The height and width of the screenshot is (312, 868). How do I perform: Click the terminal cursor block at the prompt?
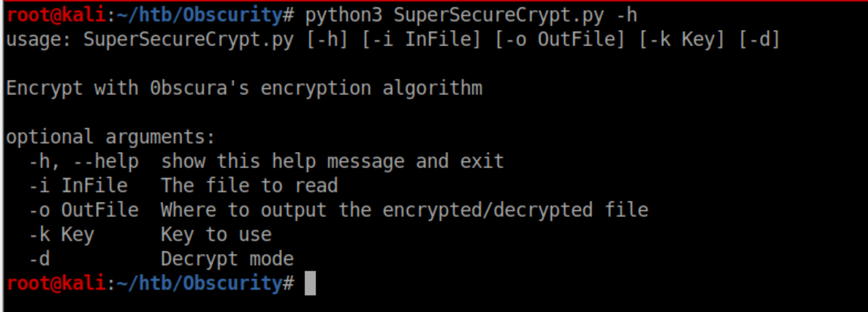(x=310, y=283)
